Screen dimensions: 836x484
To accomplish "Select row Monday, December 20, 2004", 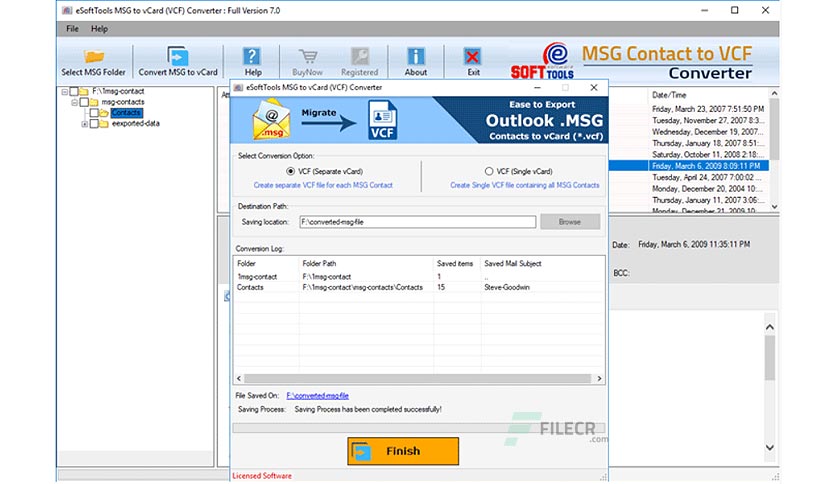I will click(708, 189).
